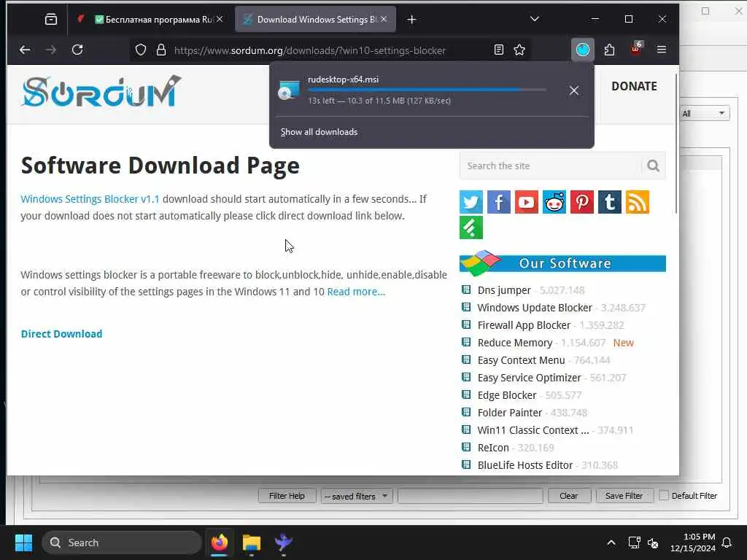Viewport: 747px width, 560px height.
Task: Open Dns jumper software link
Action: click(504, 290)
